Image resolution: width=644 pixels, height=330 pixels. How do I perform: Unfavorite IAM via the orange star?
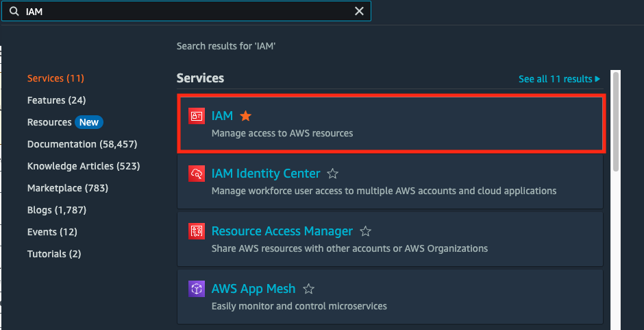[x=245, y=116]
